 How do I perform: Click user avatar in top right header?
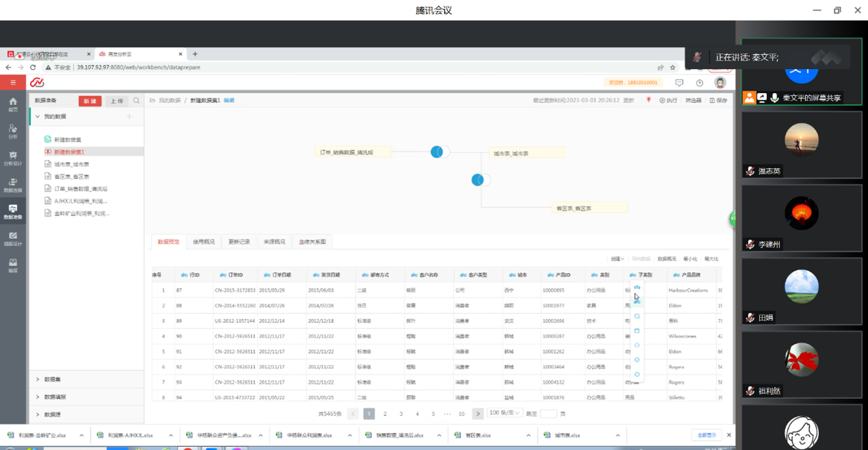pos(720,83)
